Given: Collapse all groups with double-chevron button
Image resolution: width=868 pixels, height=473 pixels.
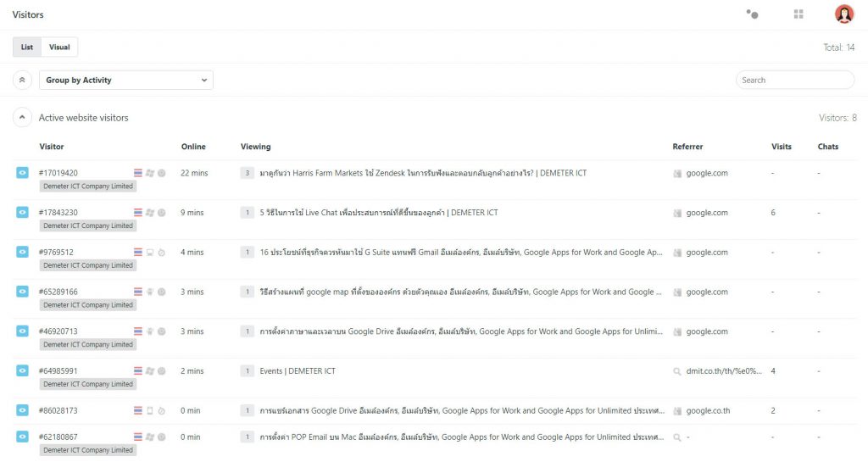Looking at the screenshot, I should tap(22, 80).
